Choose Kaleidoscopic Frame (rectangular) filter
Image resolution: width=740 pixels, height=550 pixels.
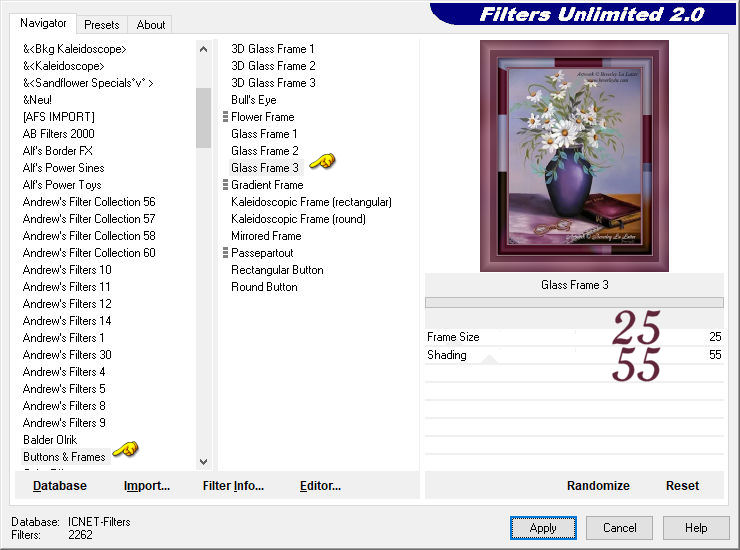(311, 202)
